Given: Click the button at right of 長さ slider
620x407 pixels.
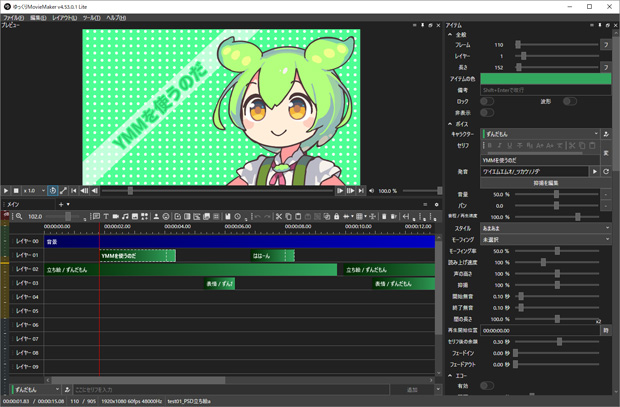Looking at the screenshot, I should (606, 67).
